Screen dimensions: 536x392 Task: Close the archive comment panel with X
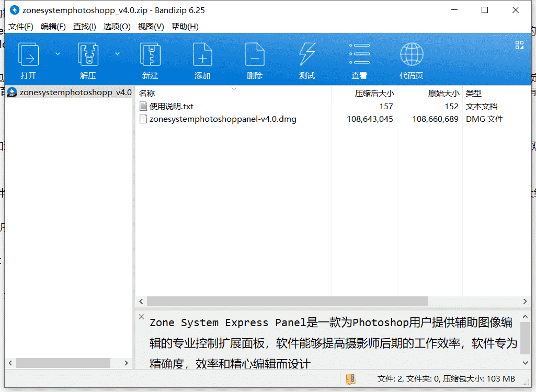pyautogui.click(x=142, y=317)
